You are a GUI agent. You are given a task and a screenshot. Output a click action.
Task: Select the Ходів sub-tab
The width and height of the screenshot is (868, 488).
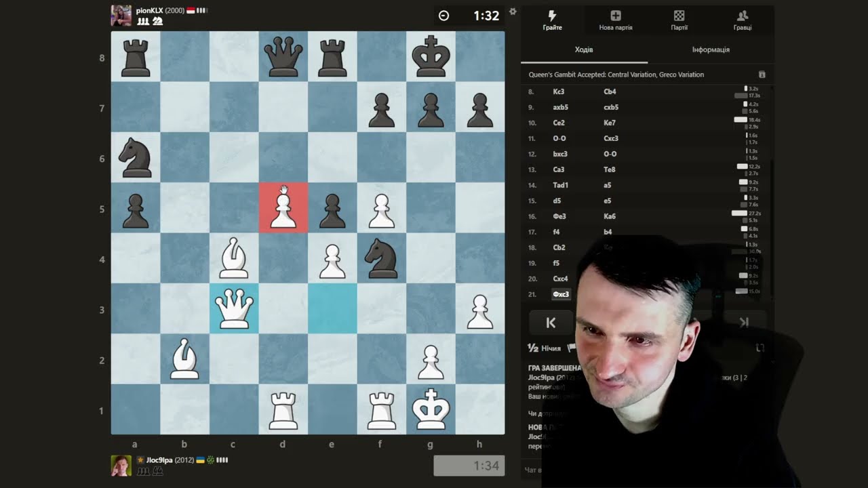point(584,50)
